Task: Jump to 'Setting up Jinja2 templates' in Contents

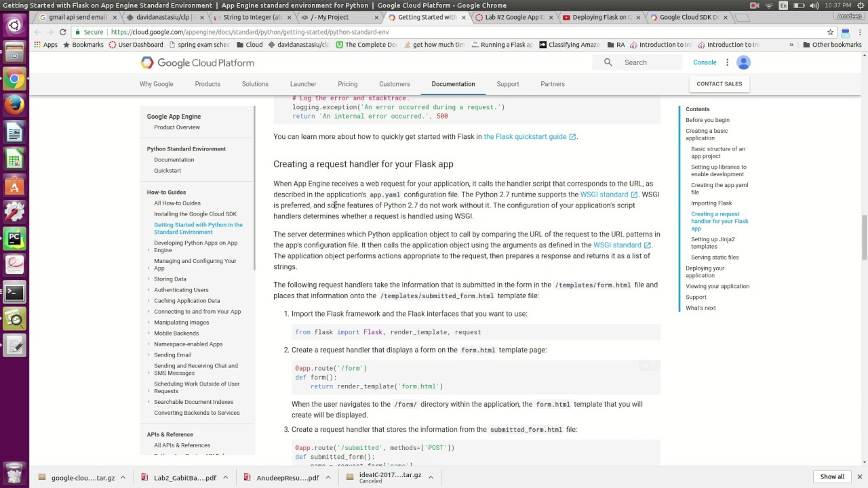Action: coord(713,243)
